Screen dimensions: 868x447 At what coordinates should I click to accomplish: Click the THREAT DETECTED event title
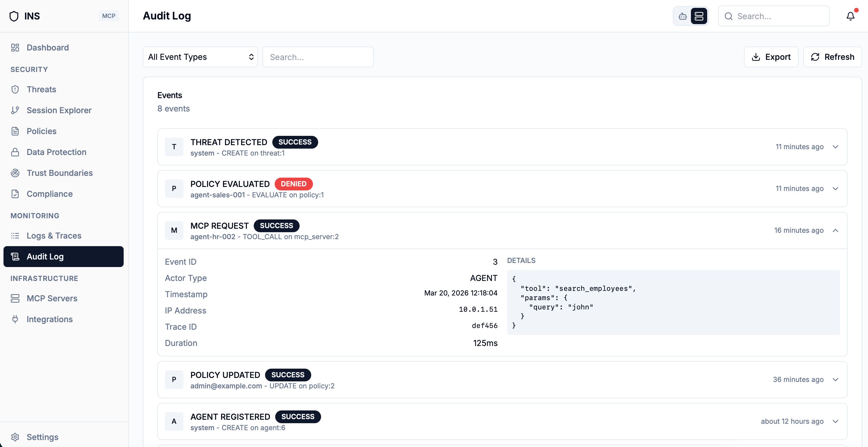[229, 142]
